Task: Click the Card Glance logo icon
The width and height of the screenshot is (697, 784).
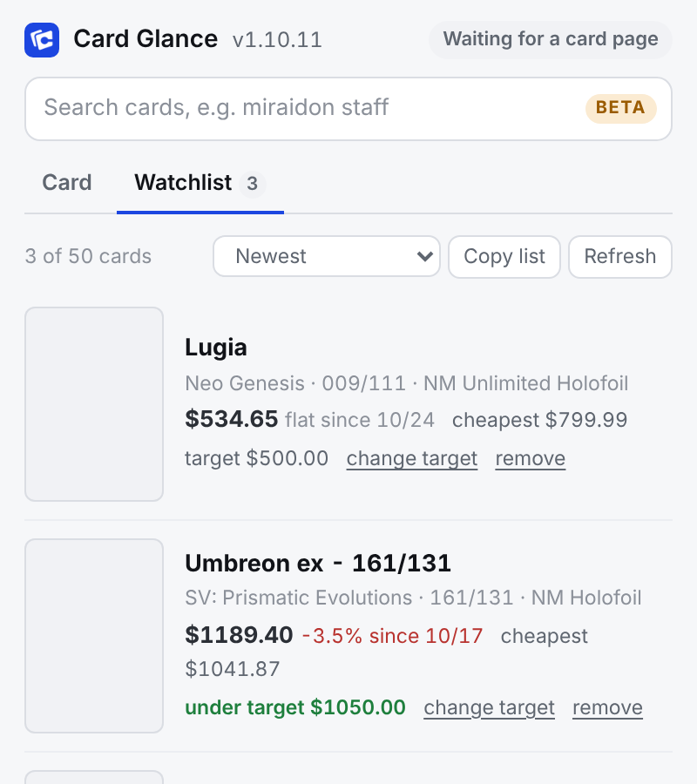Action: (42, 40)
